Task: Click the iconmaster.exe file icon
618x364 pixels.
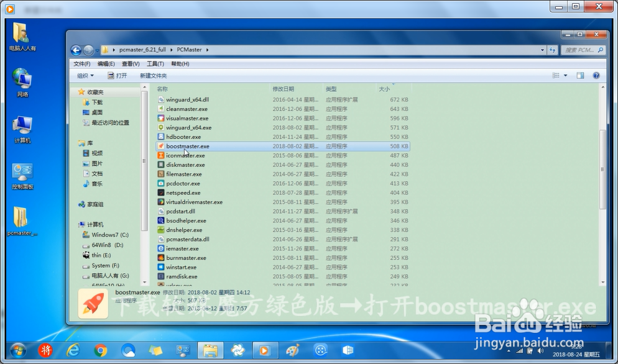Action: click(161, 155)
